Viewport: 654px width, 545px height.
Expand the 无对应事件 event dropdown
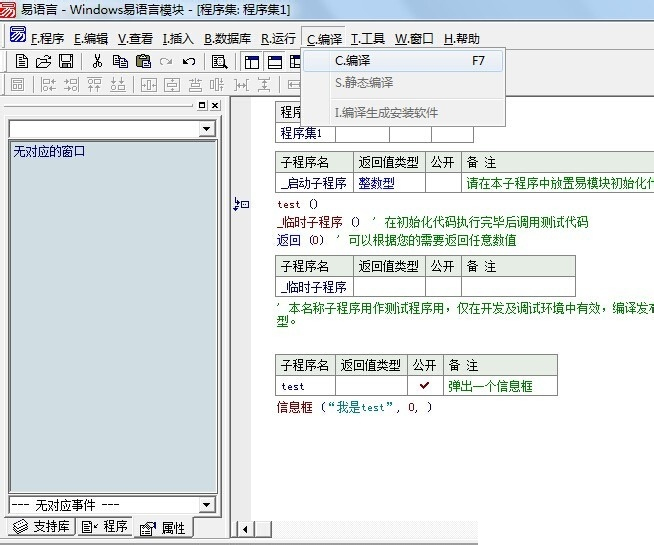coord(207,505)
